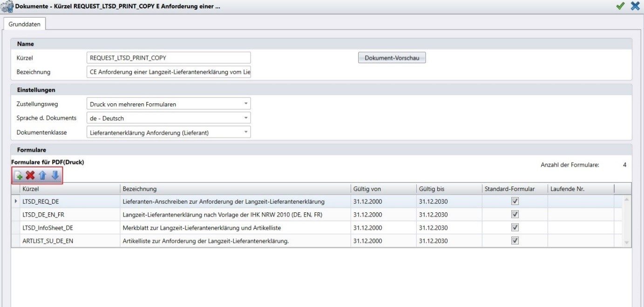Move selected form down with arrow icon
Image resolution: width=644 pixels, height=307 pixels.
[55, 176]
